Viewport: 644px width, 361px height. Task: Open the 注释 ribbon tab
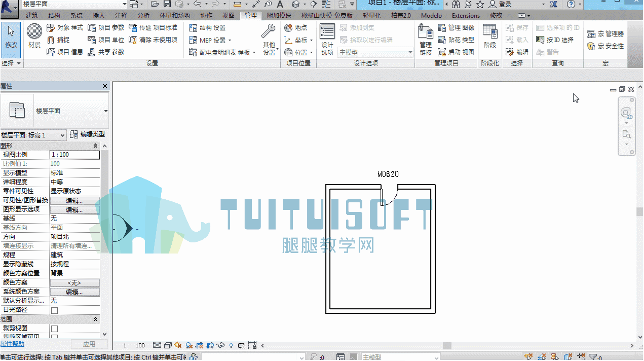(x=121, y=15)
